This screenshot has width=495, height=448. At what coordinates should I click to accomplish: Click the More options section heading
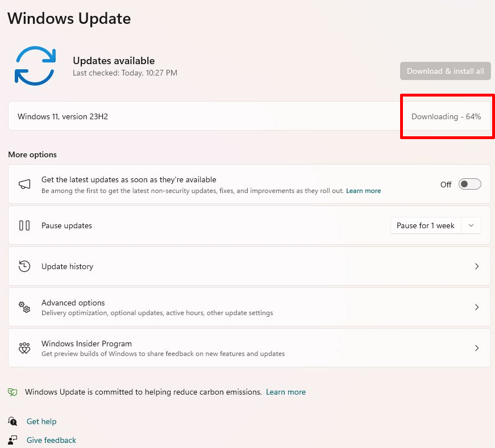pyautogui.click(x=32, y=154)
